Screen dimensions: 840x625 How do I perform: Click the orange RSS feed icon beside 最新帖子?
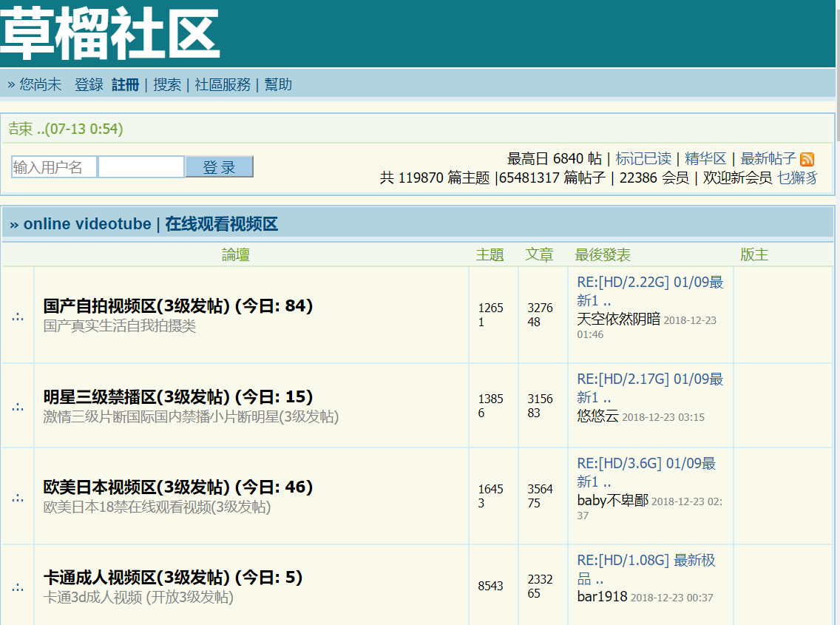coord(807,160)
